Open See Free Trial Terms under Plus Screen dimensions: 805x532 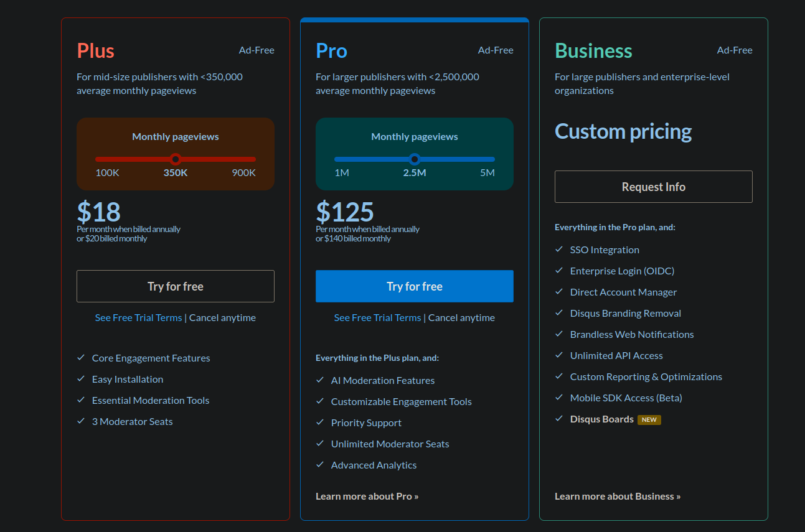[x=138, y=317]
